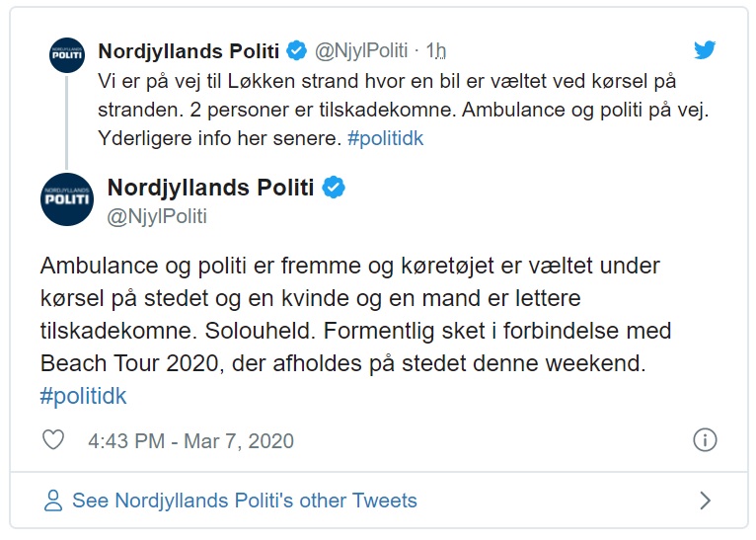
Task: Click the large bold Nordjyllands Politi name
Action: (210, 188)
